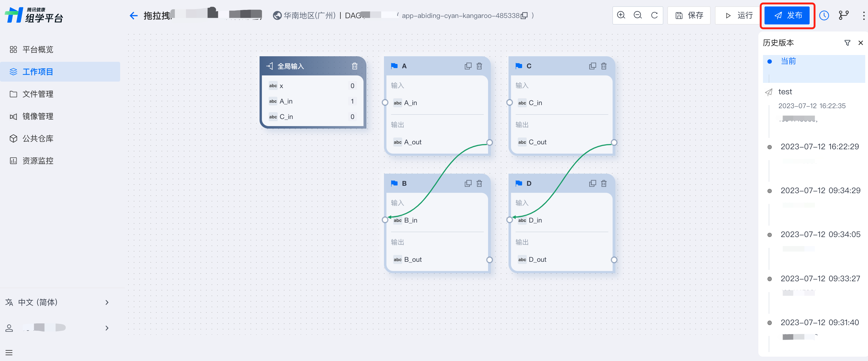Copy the app ID to clipboard
This screenshot has width=868, height=361.
pyautogui.click(x=524, y=16)
